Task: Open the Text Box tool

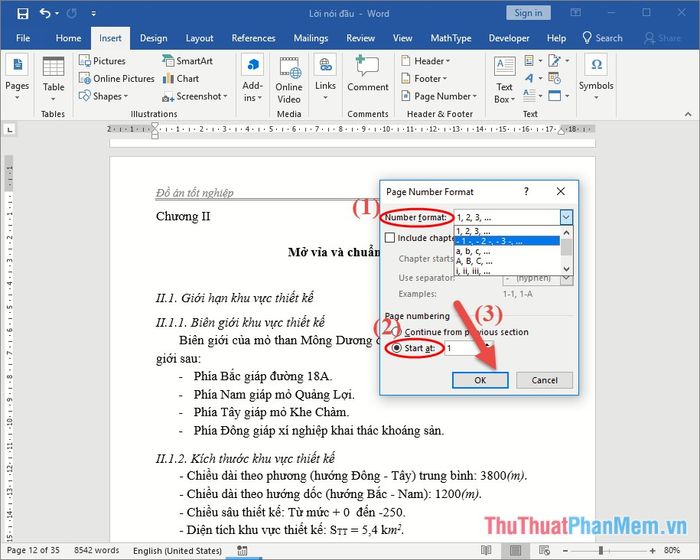Action: (x=504, y=78)
